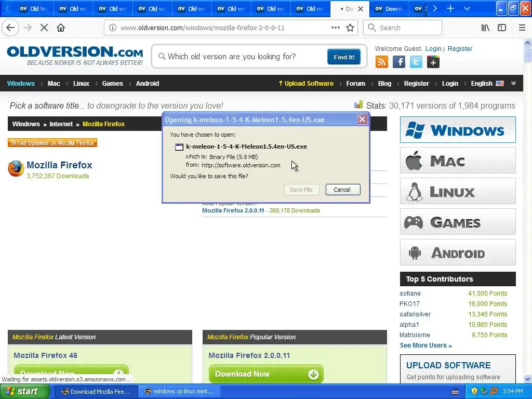Click the page vertical scrollbar thumb

(x=527, y=55)
